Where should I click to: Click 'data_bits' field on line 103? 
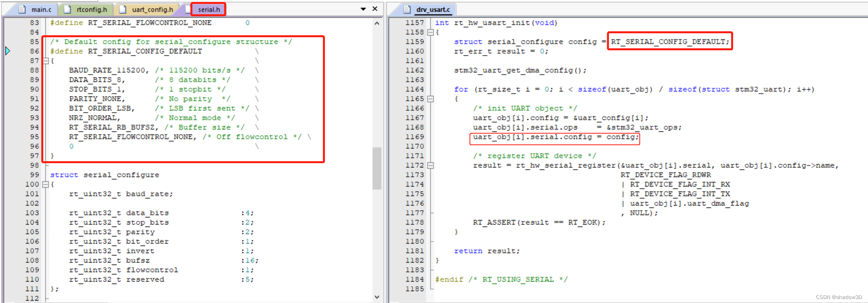147,213
